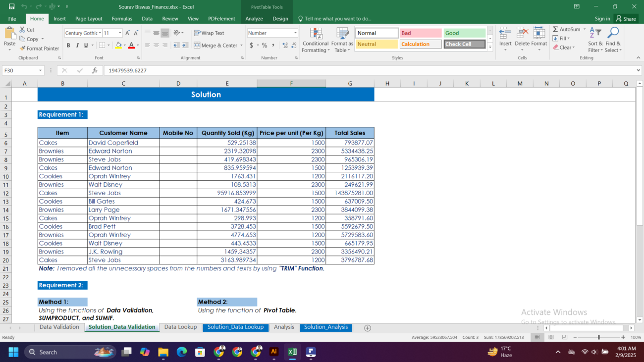This screenshot has width=644, height=362.
Task: Open Adobe Illustrator from the taskbar
Action: 274,352
